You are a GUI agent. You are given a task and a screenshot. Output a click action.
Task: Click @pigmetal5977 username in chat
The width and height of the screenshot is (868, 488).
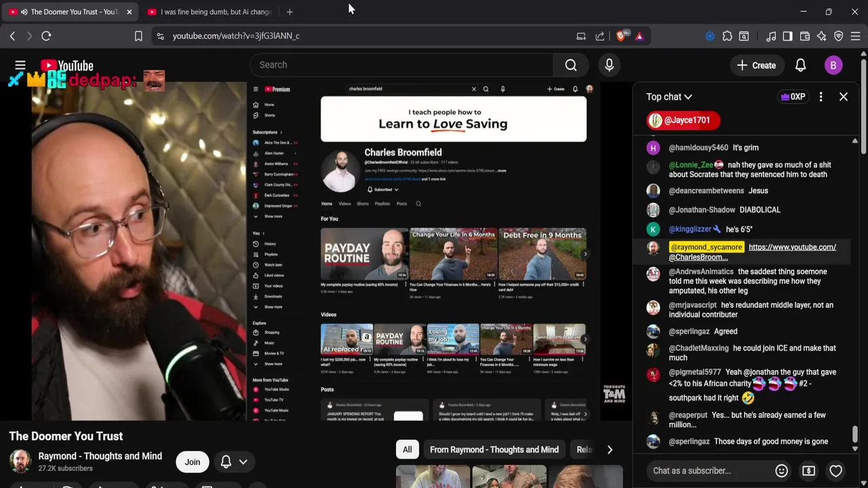tap(694, 372)
